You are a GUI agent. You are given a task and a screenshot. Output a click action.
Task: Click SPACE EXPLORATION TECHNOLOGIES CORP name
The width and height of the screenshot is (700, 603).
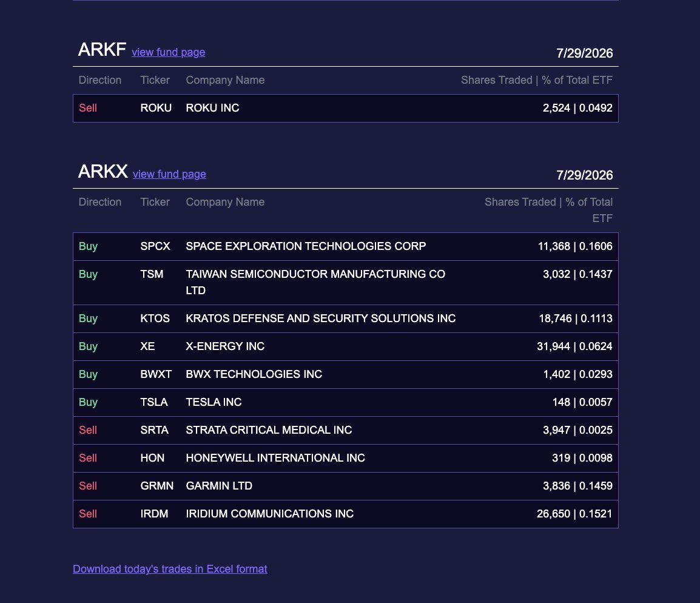[306, 246]
